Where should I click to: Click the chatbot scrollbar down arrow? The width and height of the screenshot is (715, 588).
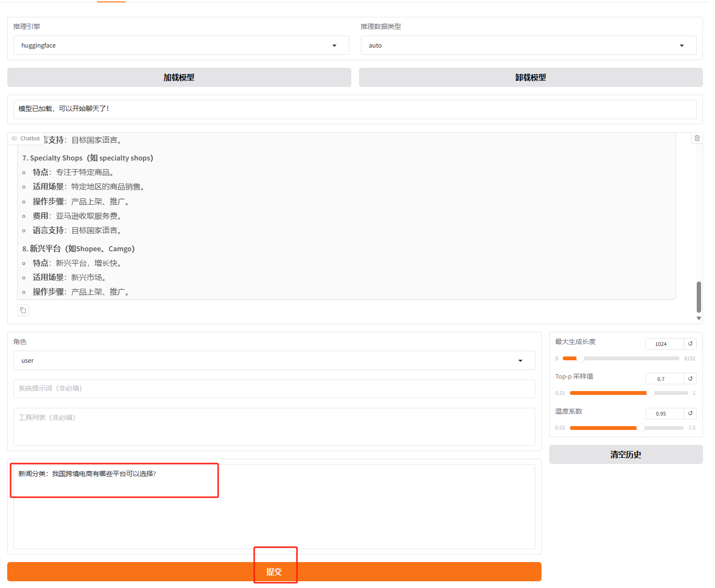click(x=699, y=318)
